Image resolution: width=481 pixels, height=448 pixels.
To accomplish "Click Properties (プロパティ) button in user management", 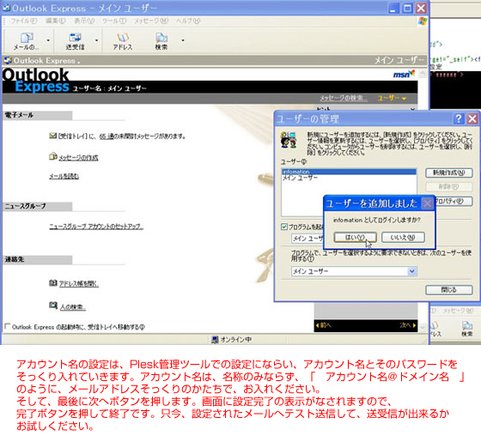I will click(454, 202).
